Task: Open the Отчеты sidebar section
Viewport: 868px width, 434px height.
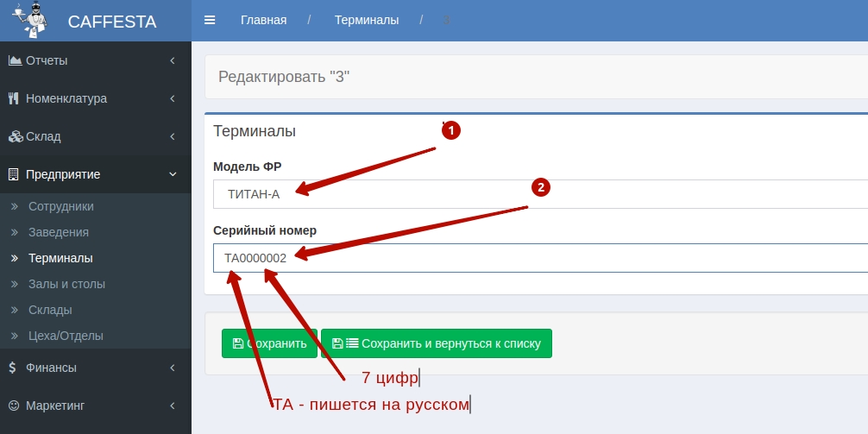Action: click(x=96, y=60)
